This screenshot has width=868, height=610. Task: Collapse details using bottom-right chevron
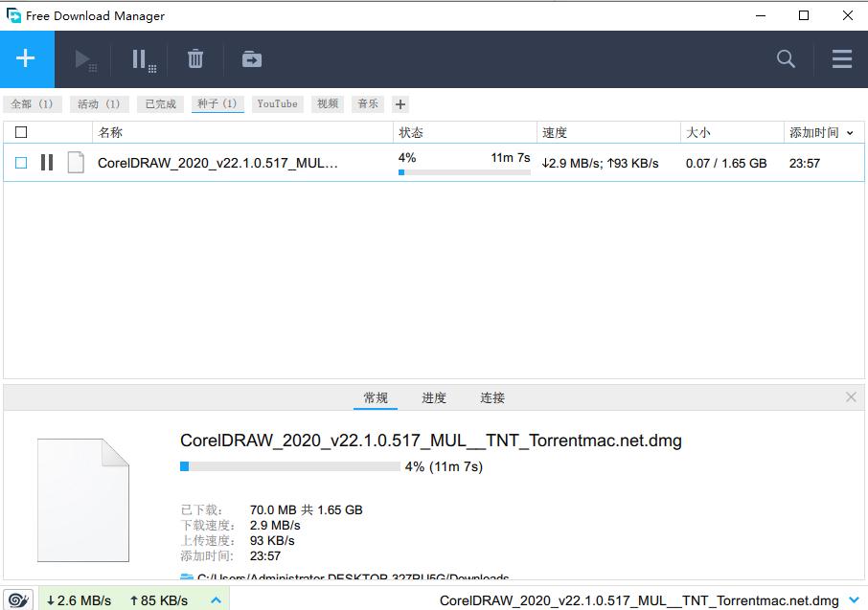click(x=855, y=600)
